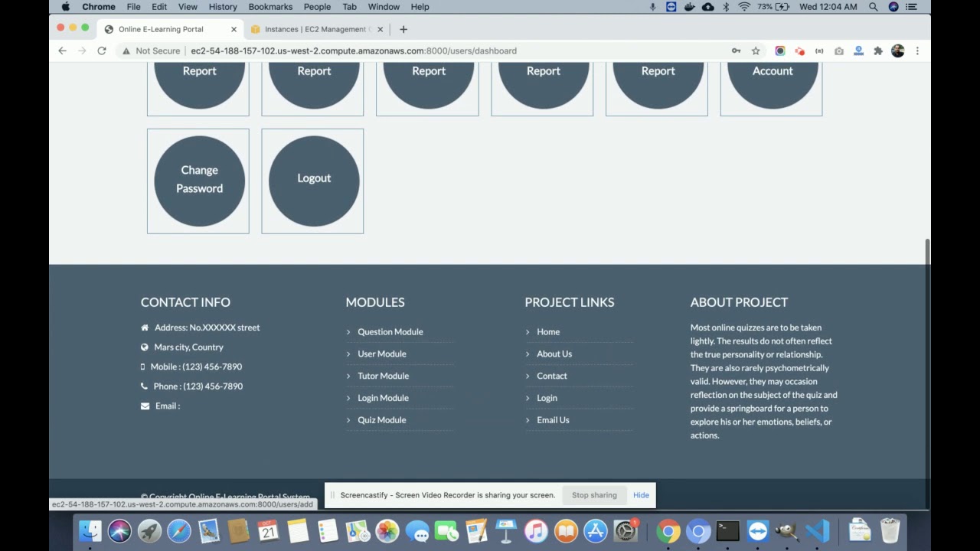Open System Preferences from the Dock
Viewport: 980px width, 551px height.
tap(626, 530)
